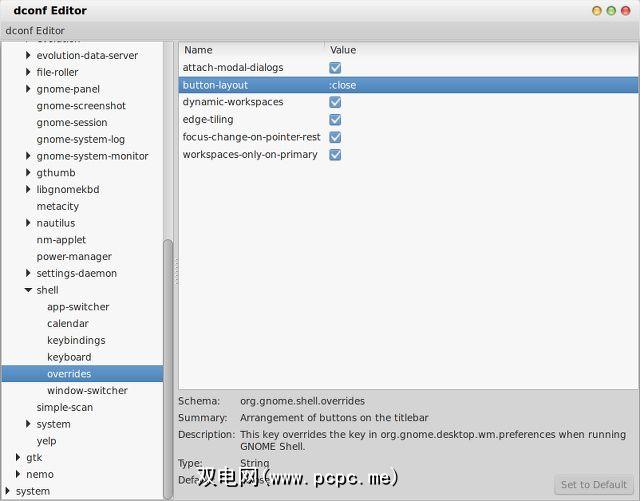Select power-manager in the tree
Image resolution: width=640 pixels, height=501 pixels.
(x=74, y=256)
